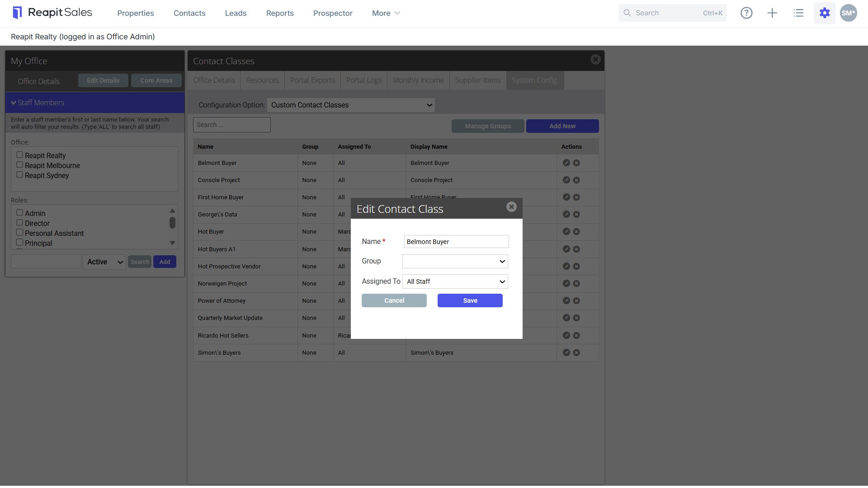868x488 pixels.
Task: Click the Reapit Sales logo
Action: (52, 13)
